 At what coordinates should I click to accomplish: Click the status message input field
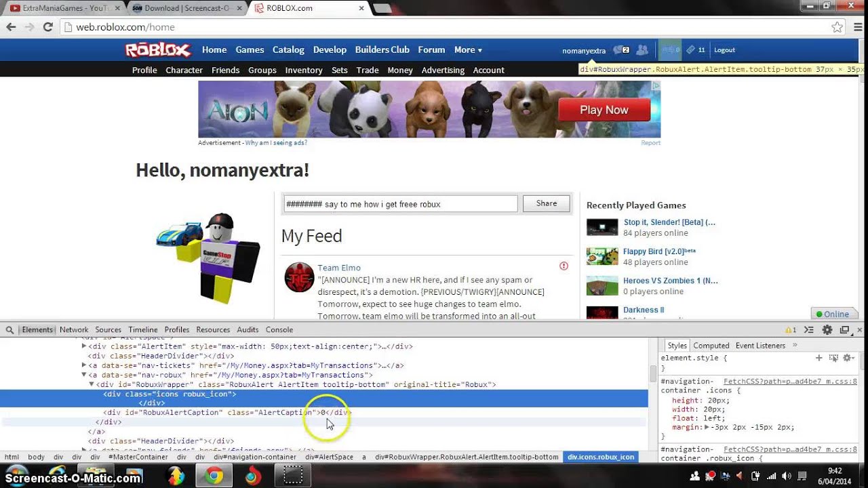pos(400,204)
